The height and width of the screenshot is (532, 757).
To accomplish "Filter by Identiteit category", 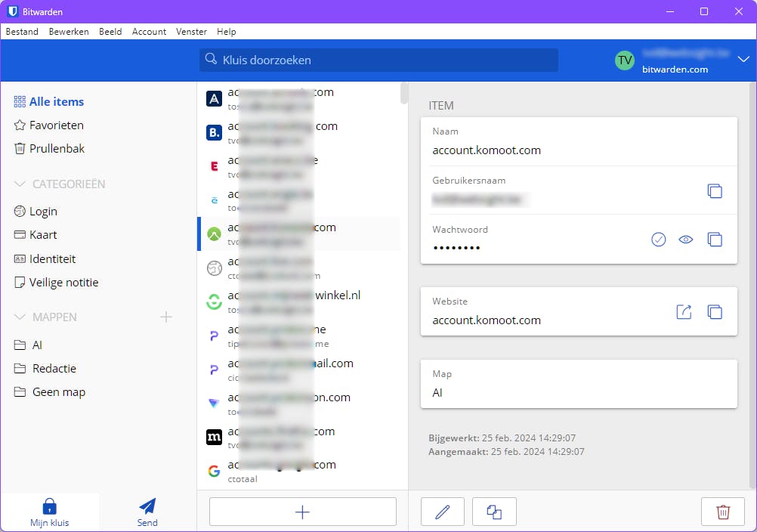I will pos(45,259).
